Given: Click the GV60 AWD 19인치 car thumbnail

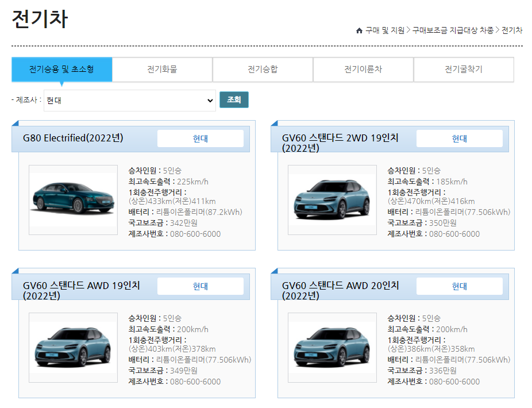Looking at the screenshot, I should (x=74, y=348).
